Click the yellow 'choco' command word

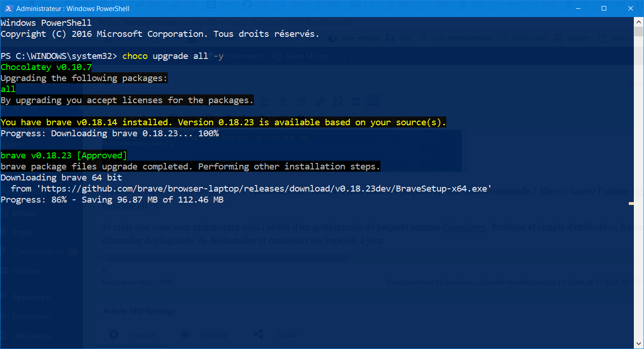click(x=135, y=56)
